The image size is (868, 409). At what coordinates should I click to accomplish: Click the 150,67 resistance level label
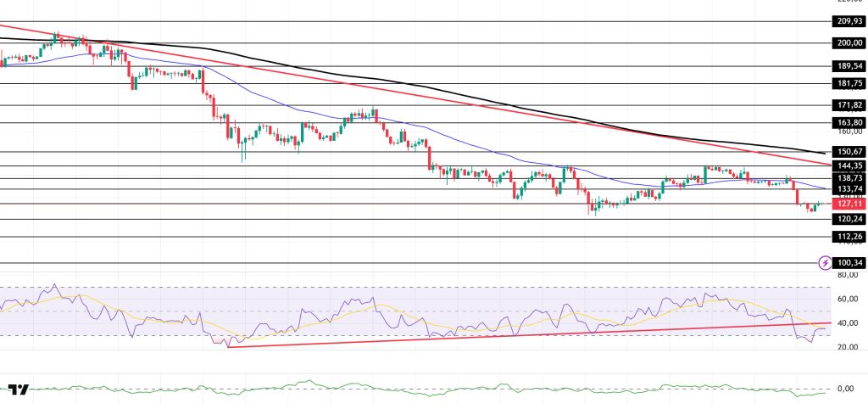tap(848, 152)
